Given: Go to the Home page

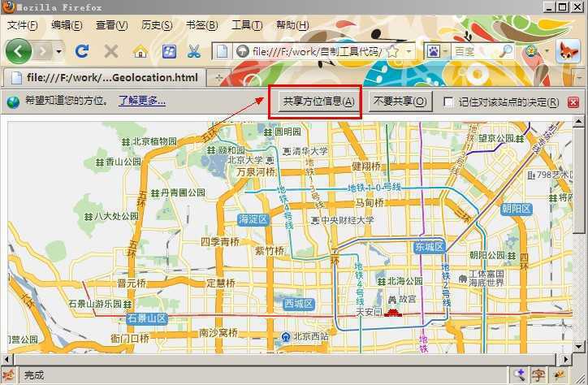Looking at the screenshot, I should pos(140,51).
